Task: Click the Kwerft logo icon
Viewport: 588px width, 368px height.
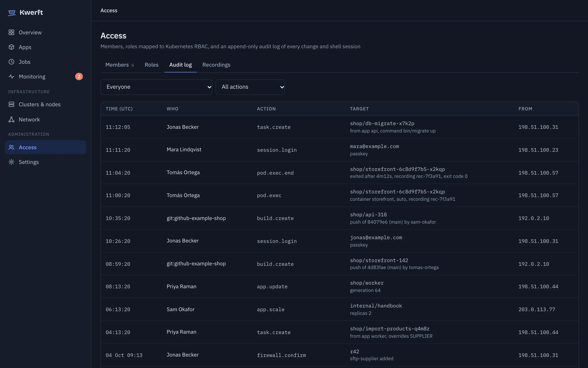Action: (x=12, y=13)
